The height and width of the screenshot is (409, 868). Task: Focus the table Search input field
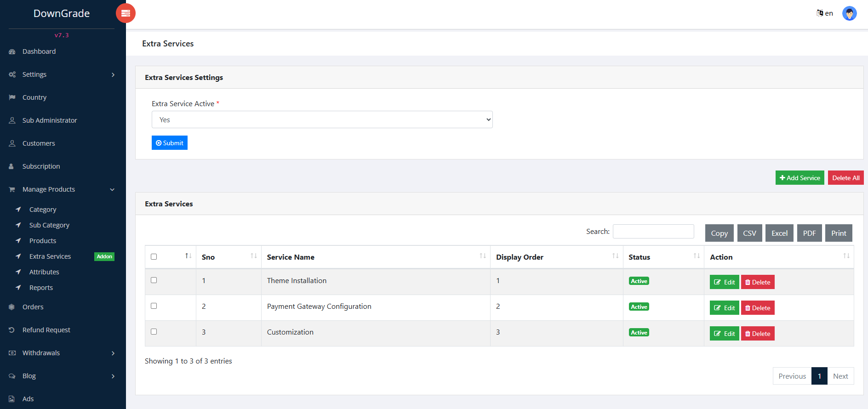653,232
